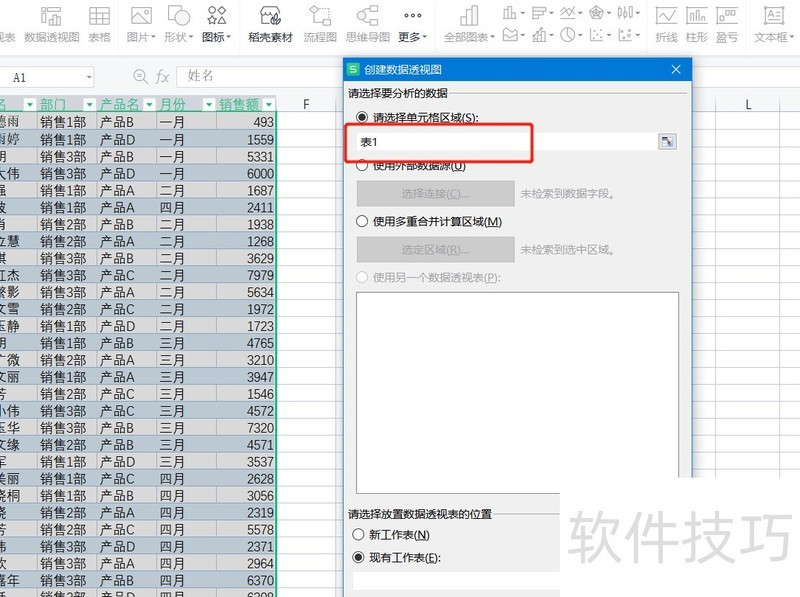This screenshot has height=597, width=800.
Task: Close the 创建数据透视图 dialog
Action: (677, 70)
